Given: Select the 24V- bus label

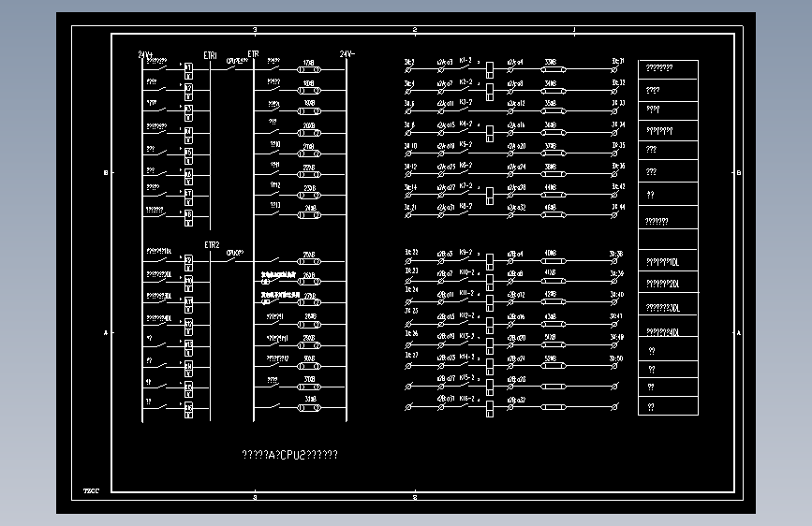Looking at the screenshot, I should coord(347,54).
